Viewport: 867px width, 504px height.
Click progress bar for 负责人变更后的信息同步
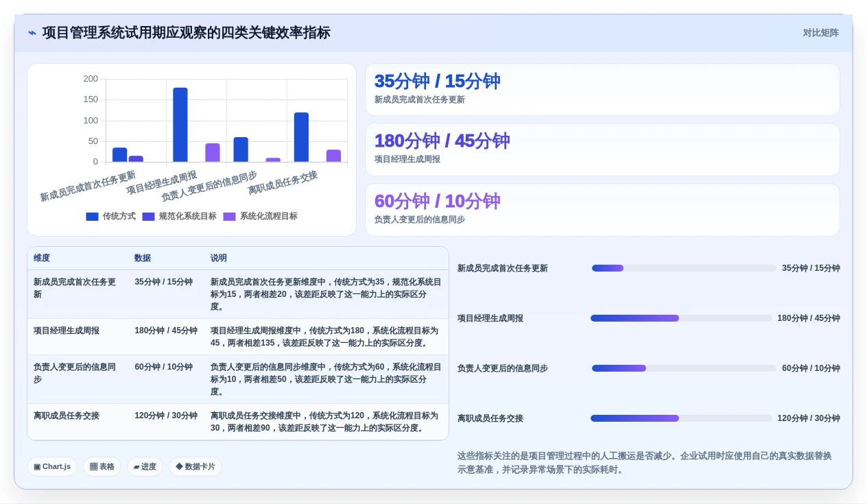684,368
